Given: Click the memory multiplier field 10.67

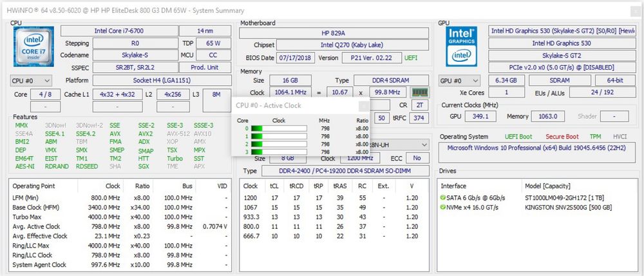Looking at the screenshot, I should [x=339, y=93].
